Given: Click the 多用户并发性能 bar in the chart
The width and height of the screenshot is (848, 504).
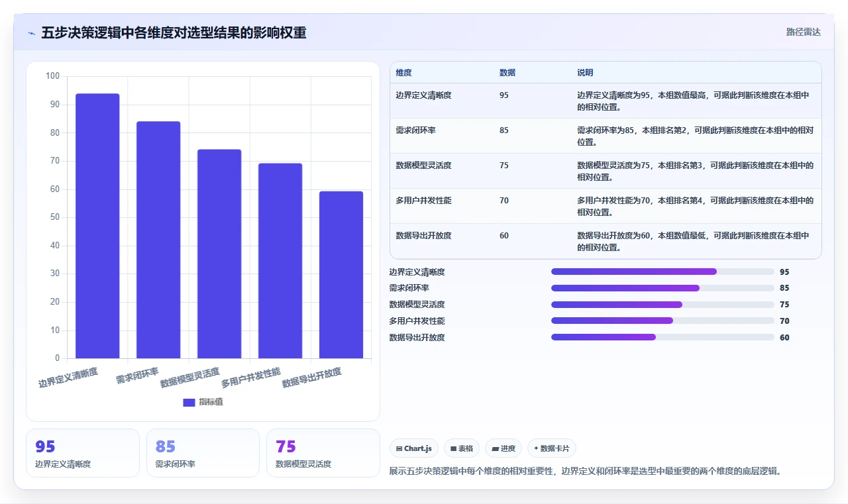Looking at the screenshot, I should click(280, 261).
